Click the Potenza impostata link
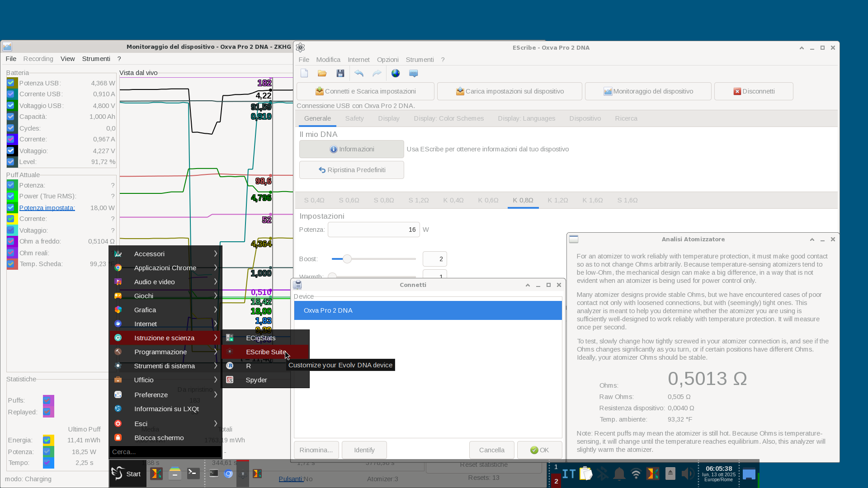This screenshot has height=488, width=868. 47,208
